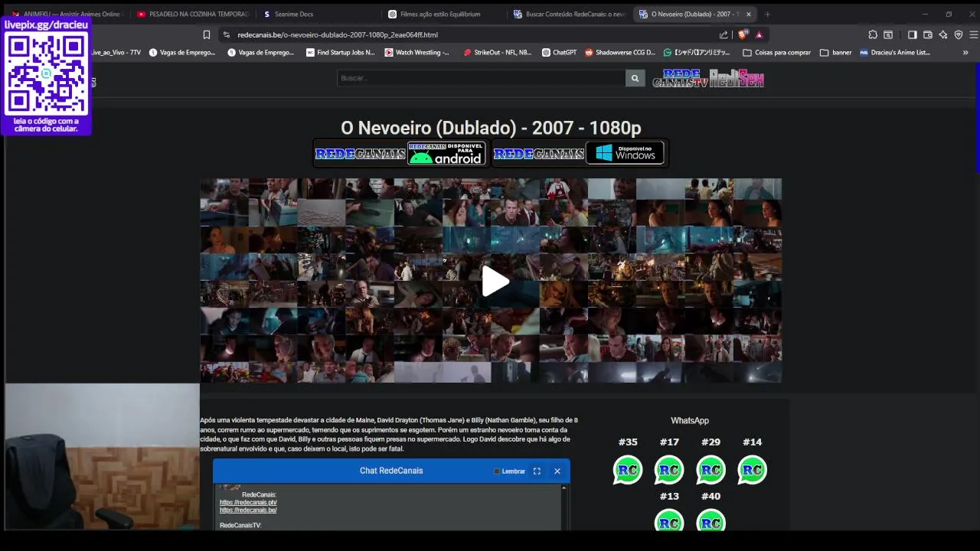Expand Chat RedeCanais to fullscreen
Screen dimensions: 980x551
tap(537, 471)
